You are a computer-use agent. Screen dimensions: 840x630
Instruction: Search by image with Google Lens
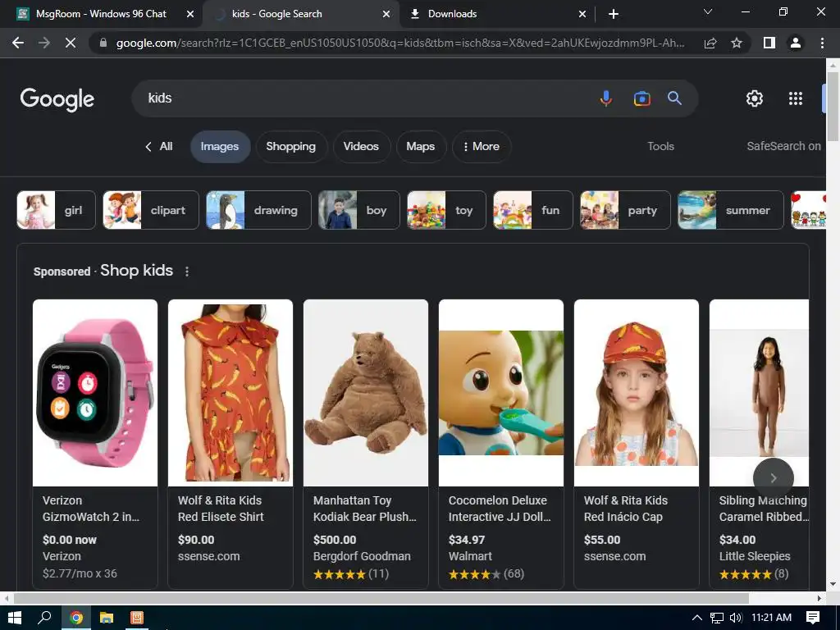click(641, 98)
